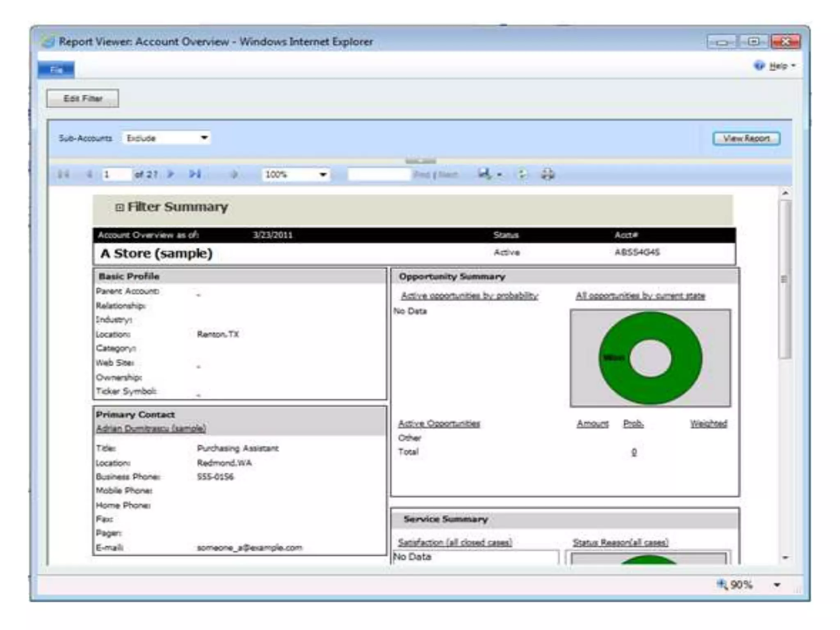Click the Purchasing Assistant title value

pos(238,448)
